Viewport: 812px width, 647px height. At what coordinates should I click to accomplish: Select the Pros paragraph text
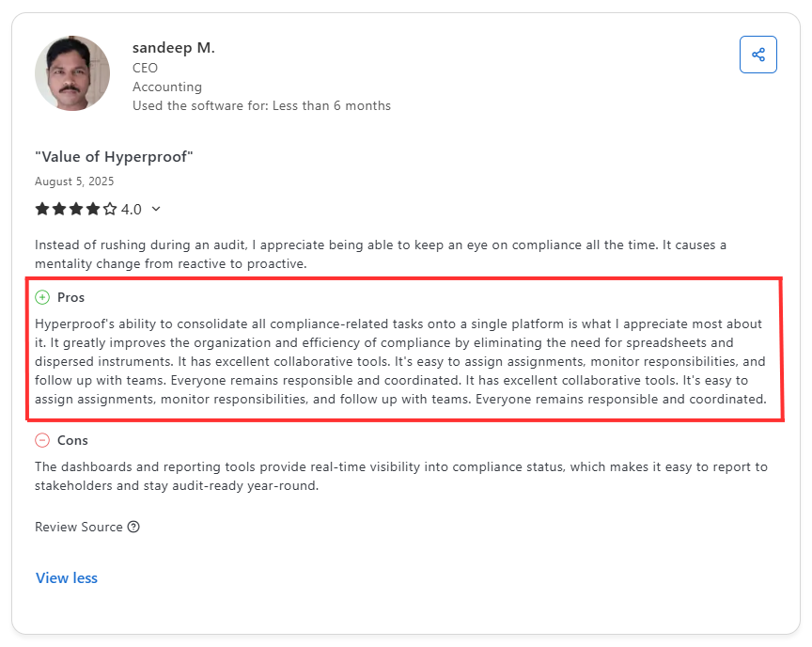coord(404,361)
